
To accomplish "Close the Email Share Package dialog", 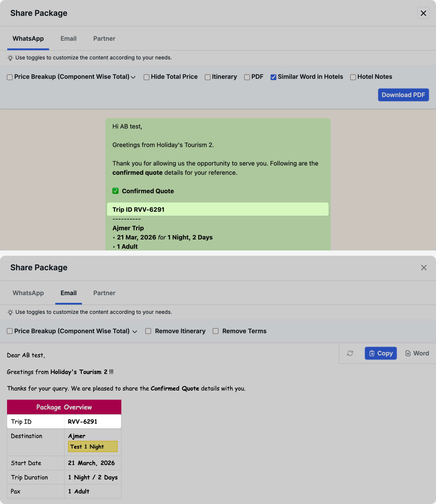I will (x=424, y=268).
